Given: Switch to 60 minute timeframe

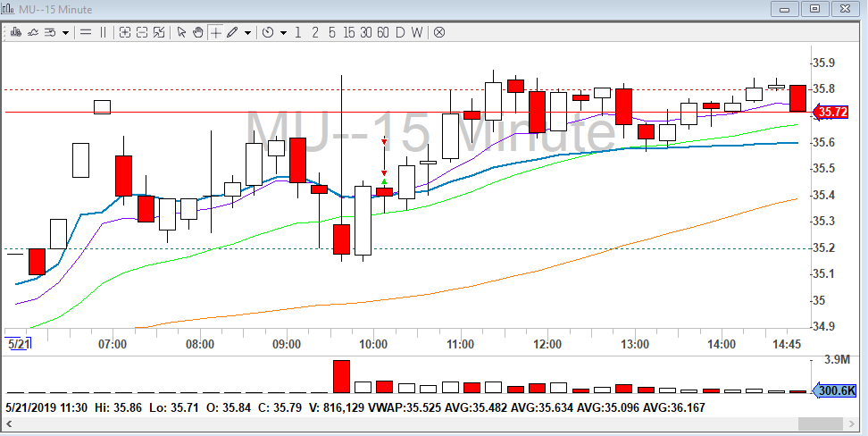Looking at the screenshot, I should [383, 33].
